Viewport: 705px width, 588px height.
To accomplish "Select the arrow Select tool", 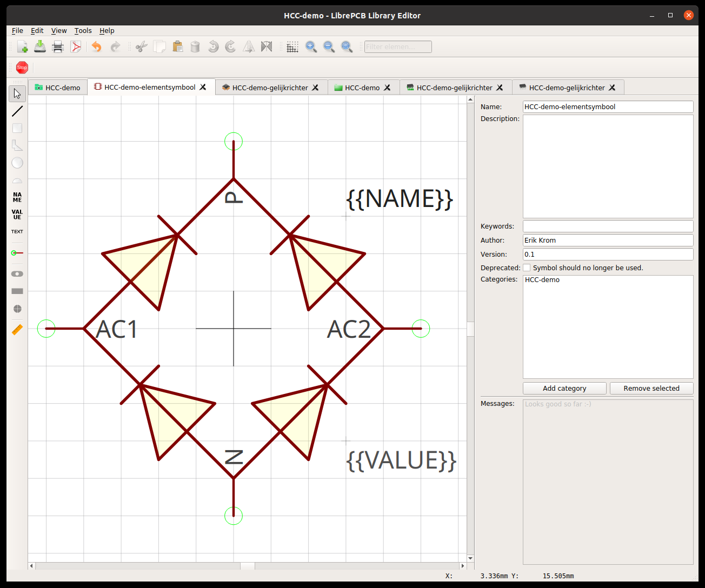I will point(17,93).
